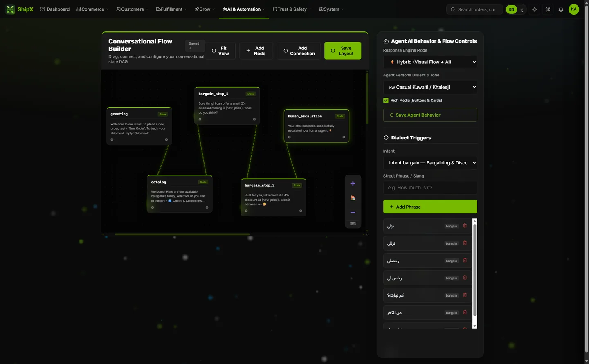The image size is (589, 364).
Task: Delete the phrase من الآخر
Action: 465,312
